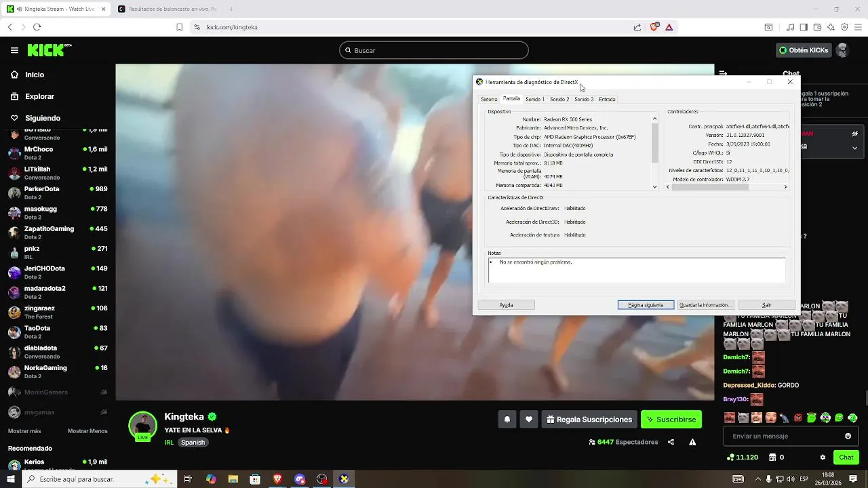The image size is (868, 488).
Task: Open the Explorar section
Action: coord(39,96)
